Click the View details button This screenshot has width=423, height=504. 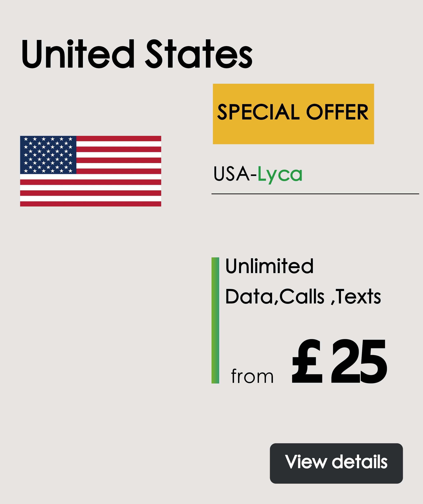point(336,463)
